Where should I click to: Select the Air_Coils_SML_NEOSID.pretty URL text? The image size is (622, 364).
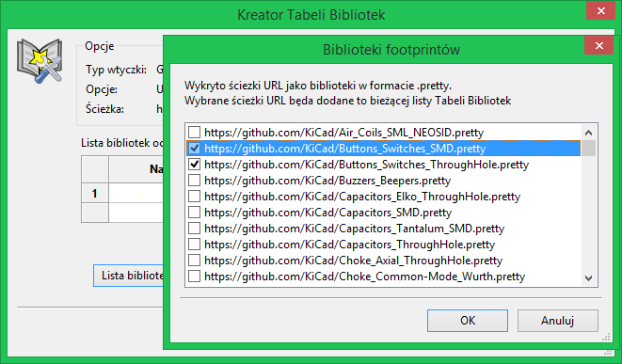(x=343, y=132)
